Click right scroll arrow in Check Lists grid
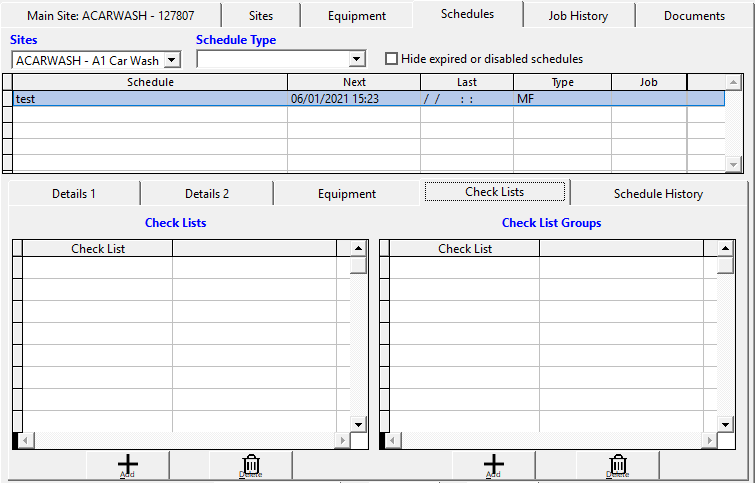 coord(341,441)
